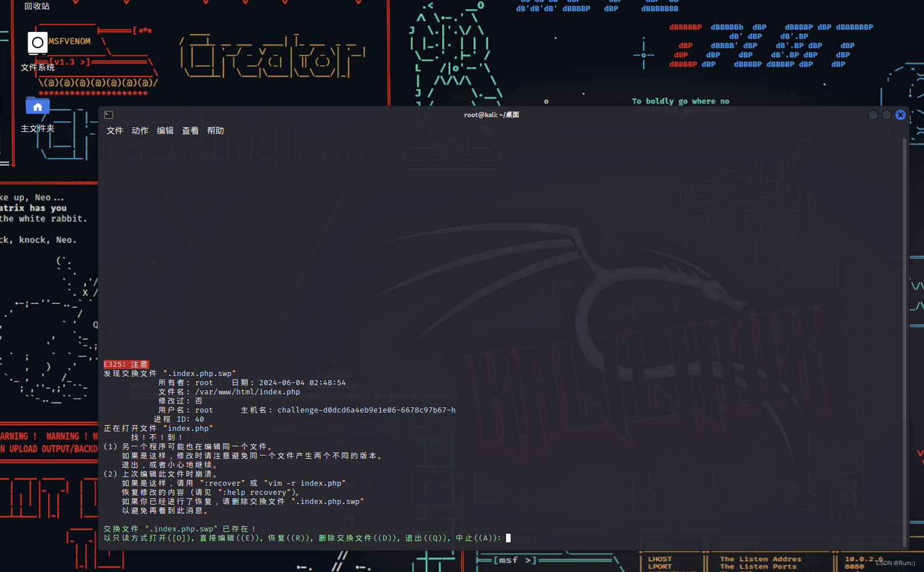This screenshot has width=924, height=572.
Task: Click the 用户名: root line
Action: coord(186,410)
